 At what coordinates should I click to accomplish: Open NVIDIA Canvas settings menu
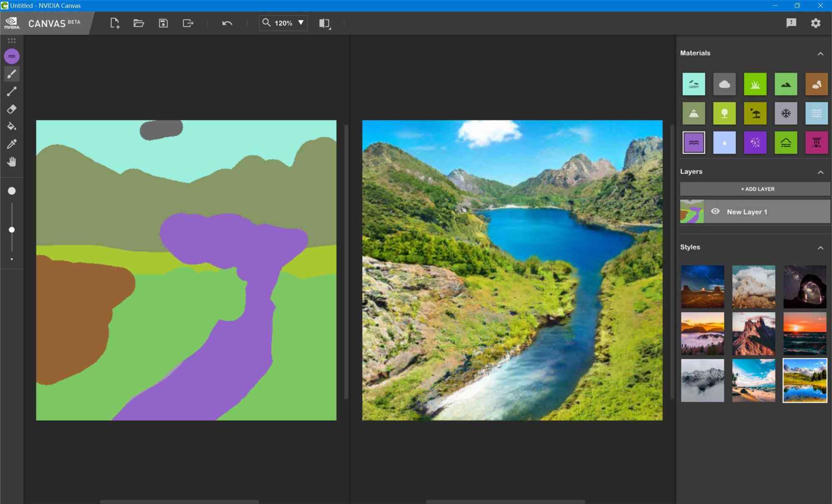point(816,22)
